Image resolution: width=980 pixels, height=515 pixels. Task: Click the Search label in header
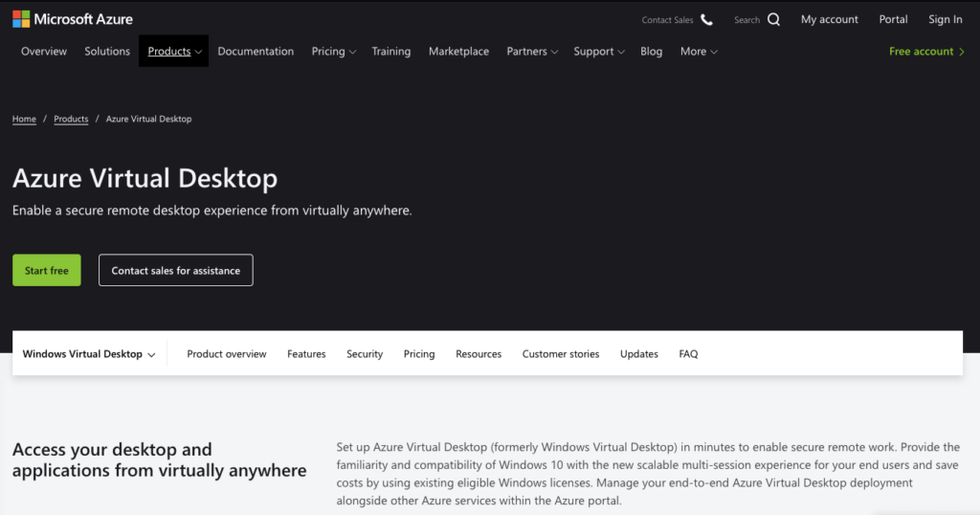click(746, 20)
